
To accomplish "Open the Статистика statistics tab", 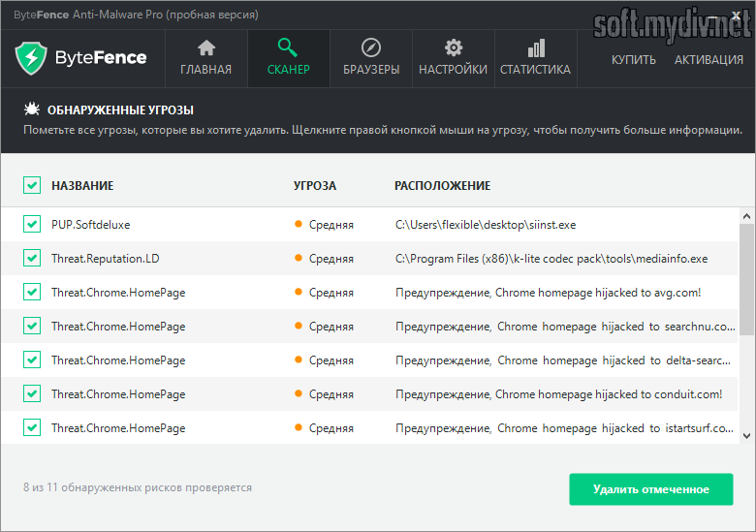I will [536, 58].
